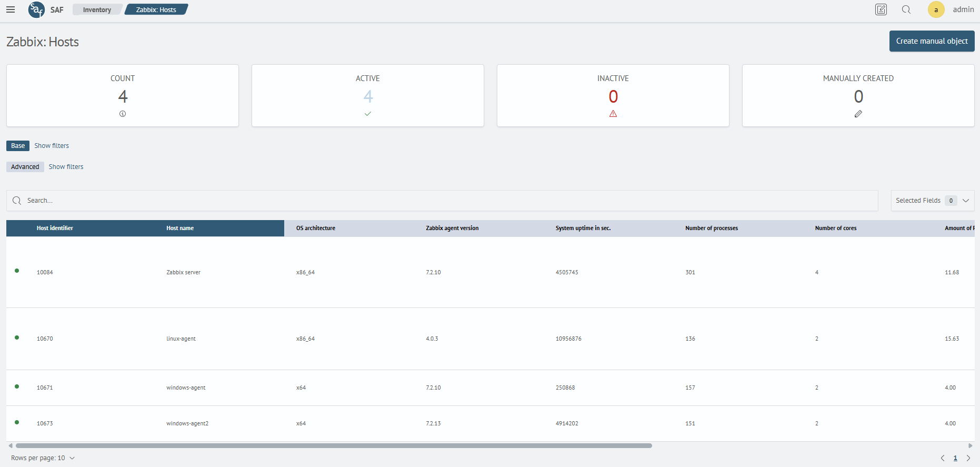Screen dimensions: 980x467
Task: Open the Rows per page dropdown
Action: click(x=43, y=458)
